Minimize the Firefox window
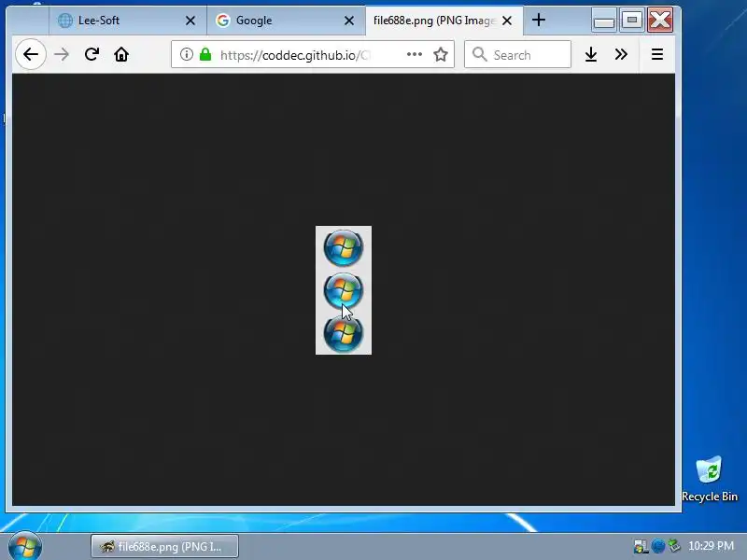 coord(604,20)
